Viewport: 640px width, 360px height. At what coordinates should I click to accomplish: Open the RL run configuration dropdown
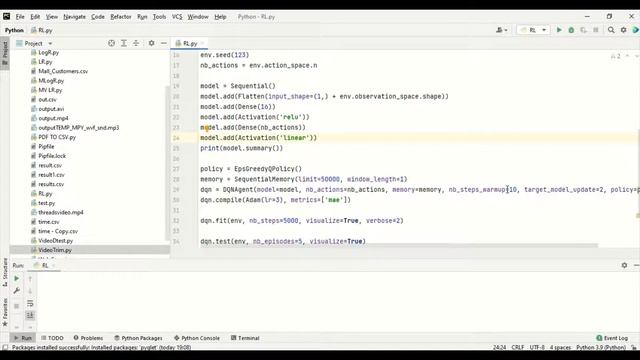tap(533, 30)
